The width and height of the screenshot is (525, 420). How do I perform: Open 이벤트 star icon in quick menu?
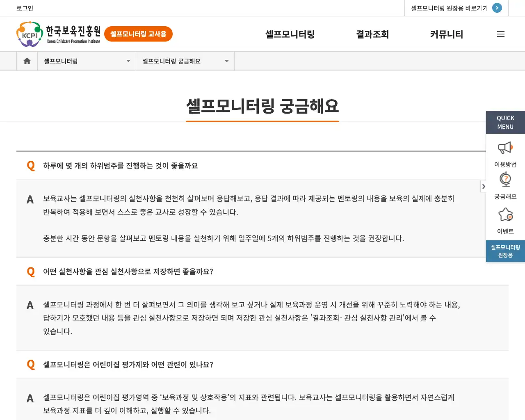click(505, 215)
